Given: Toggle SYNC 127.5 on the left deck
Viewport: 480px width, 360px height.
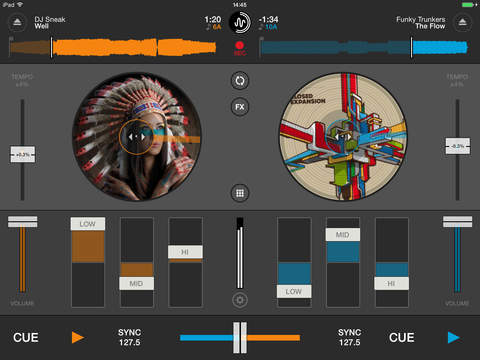Looking at the screenshot, I should point(130,337).
